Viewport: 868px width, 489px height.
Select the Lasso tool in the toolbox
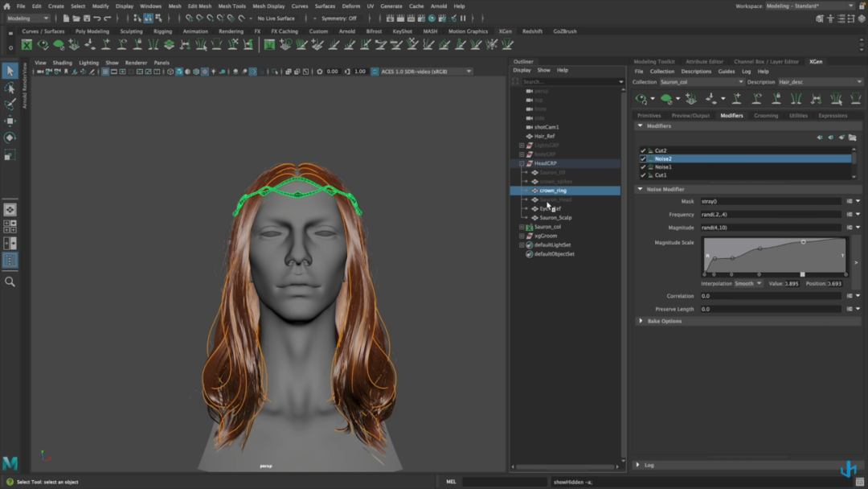[10, 88]
